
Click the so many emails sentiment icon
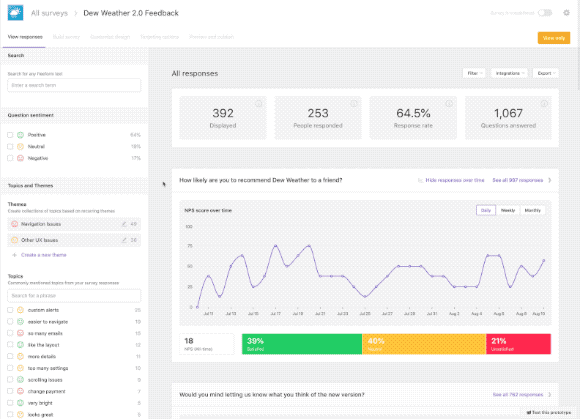coord(21,333)
